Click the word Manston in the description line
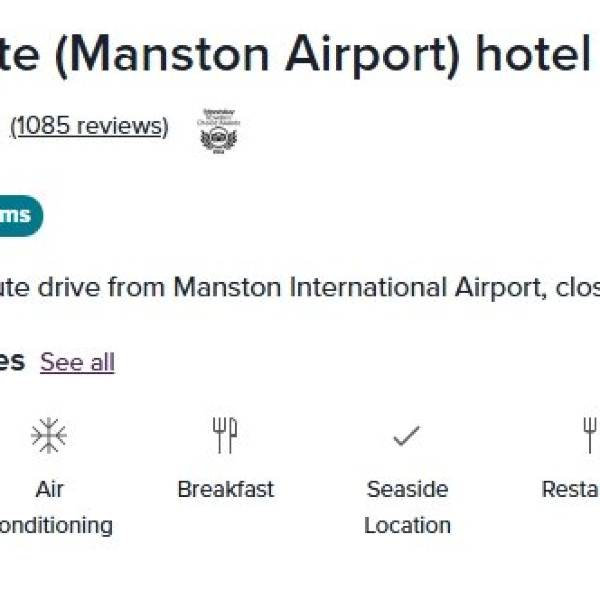Screen dimensions: 600x600 pos(228,288)
